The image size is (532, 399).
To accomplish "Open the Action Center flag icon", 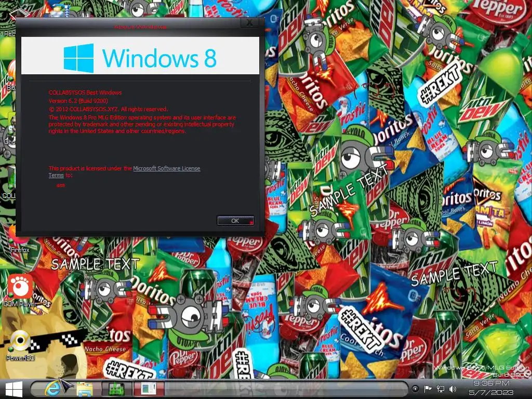I will coord(428,389).
